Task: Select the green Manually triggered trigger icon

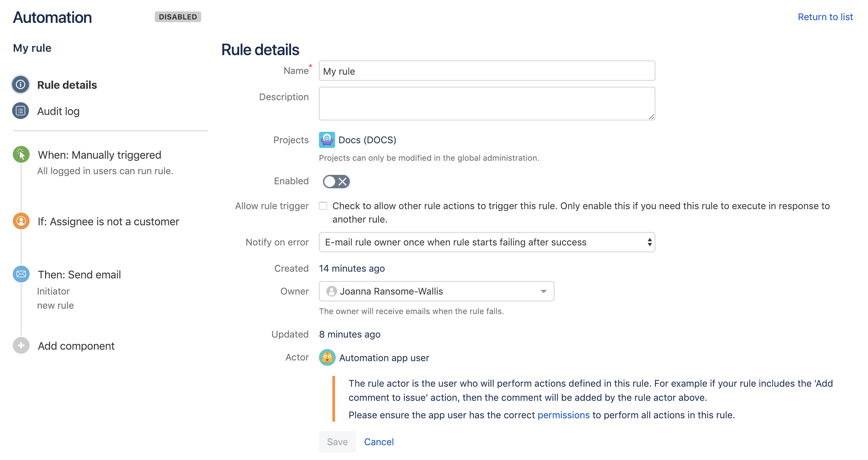Action: [x=21, y=155]
